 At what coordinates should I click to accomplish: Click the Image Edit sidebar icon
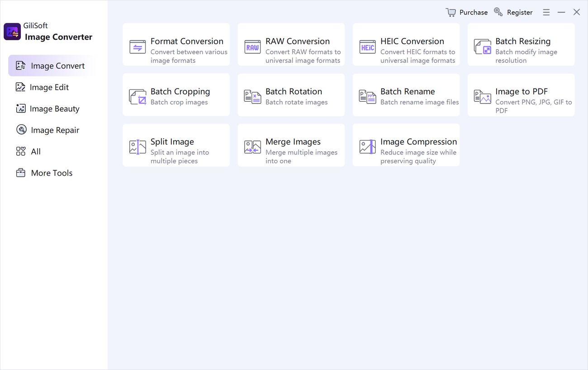pos(20,87)
